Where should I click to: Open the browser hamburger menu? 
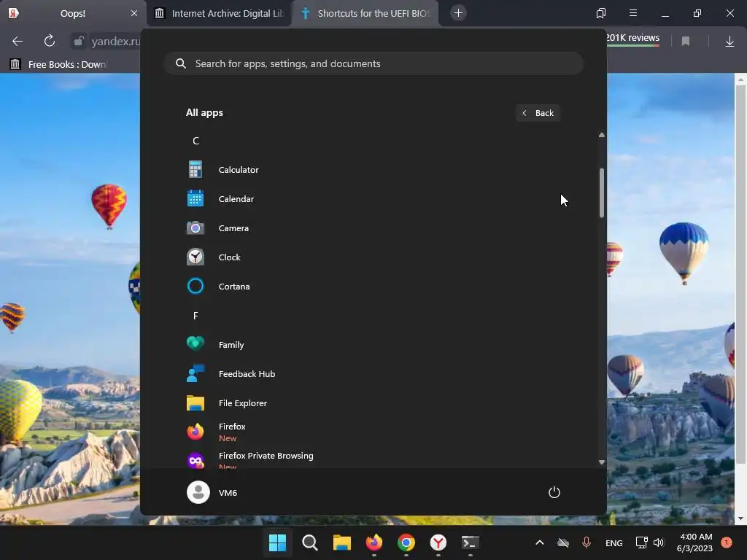tap(632, 13)
